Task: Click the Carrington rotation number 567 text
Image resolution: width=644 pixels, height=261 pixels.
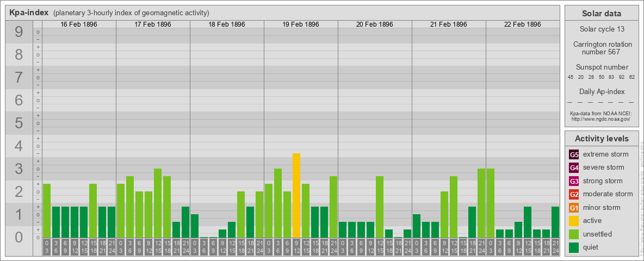Action: (602, 48)
